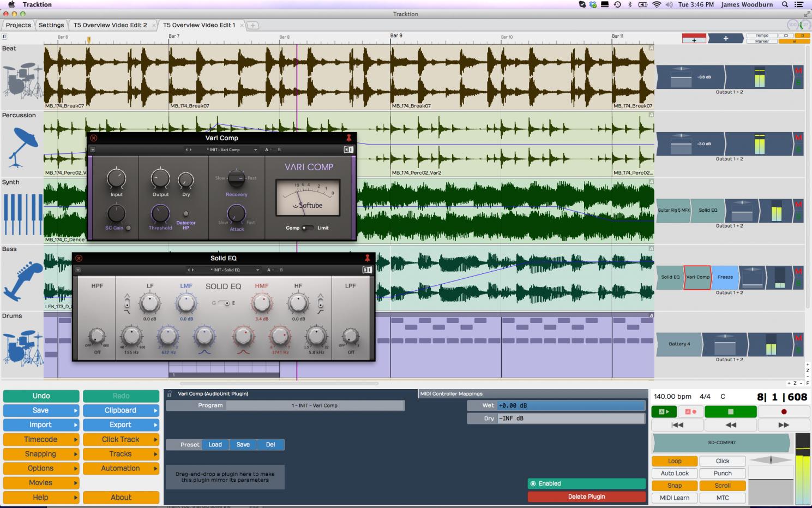
Task: Click the guitar icon on Bass track
Action: point(22,281)
